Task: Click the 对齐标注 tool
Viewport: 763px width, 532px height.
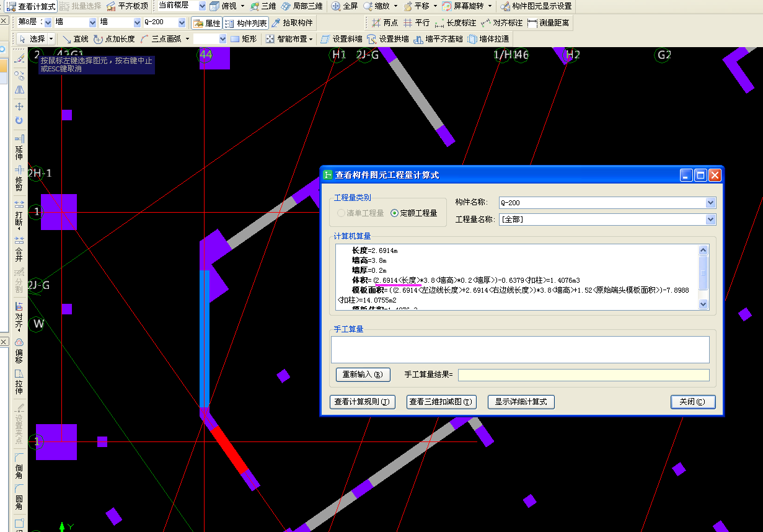Action: 501,23
